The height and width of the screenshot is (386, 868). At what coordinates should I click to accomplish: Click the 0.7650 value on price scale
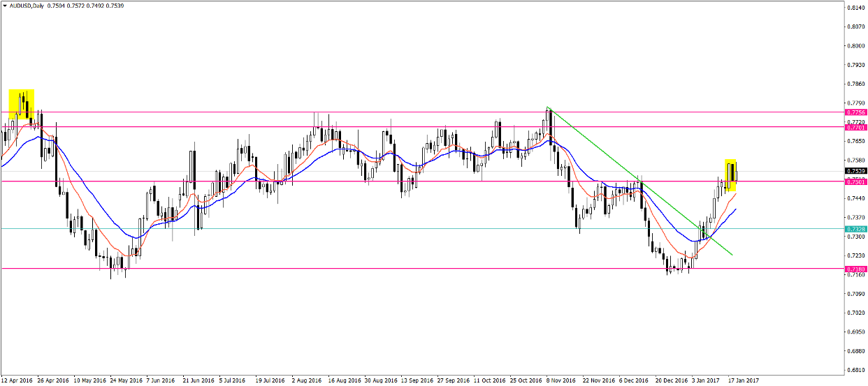tap(856, 141)
